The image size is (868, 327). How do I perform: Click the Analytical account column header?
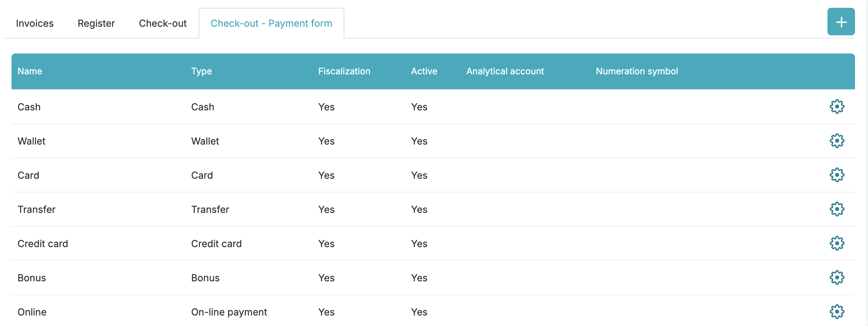pos(505,71)
